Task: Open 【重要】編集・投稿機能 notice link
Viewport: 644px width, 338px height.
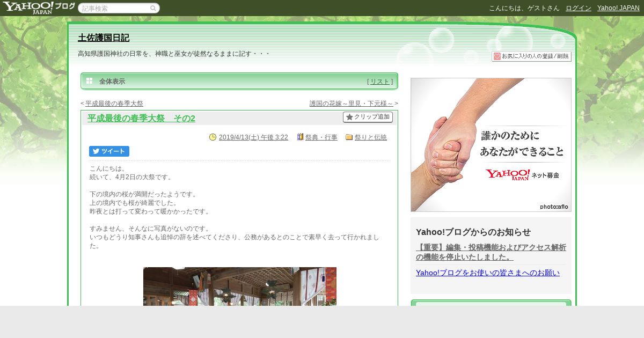Action: [491, 252]
